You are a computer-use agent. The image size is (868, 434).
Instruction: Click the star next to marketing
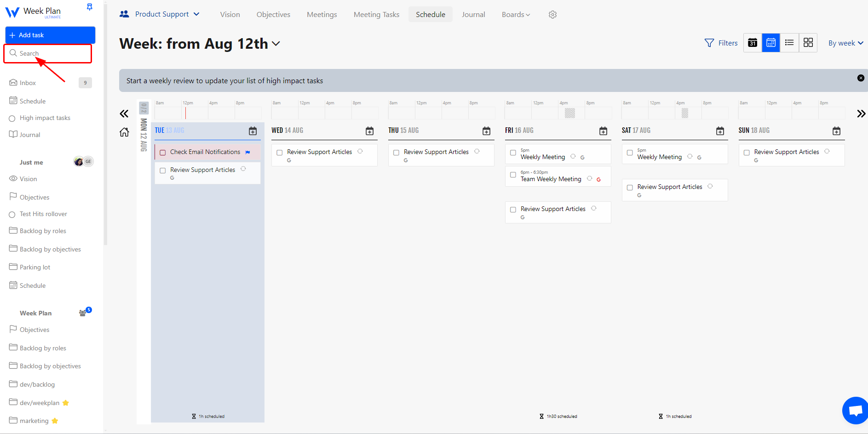coord(55,421)
